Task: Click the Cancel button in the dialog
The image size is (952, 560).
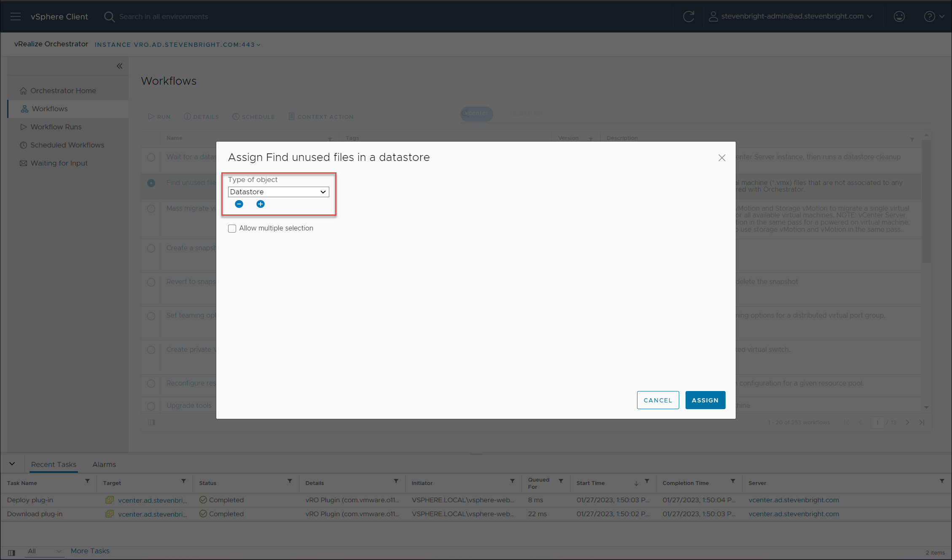Action: 658,400
